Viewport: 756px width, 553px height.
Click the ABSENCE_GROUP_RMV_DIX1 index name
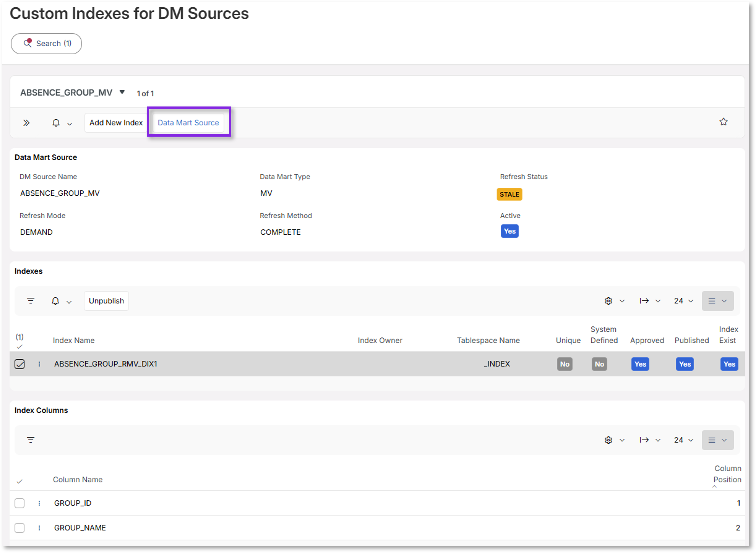pos(106,364)
